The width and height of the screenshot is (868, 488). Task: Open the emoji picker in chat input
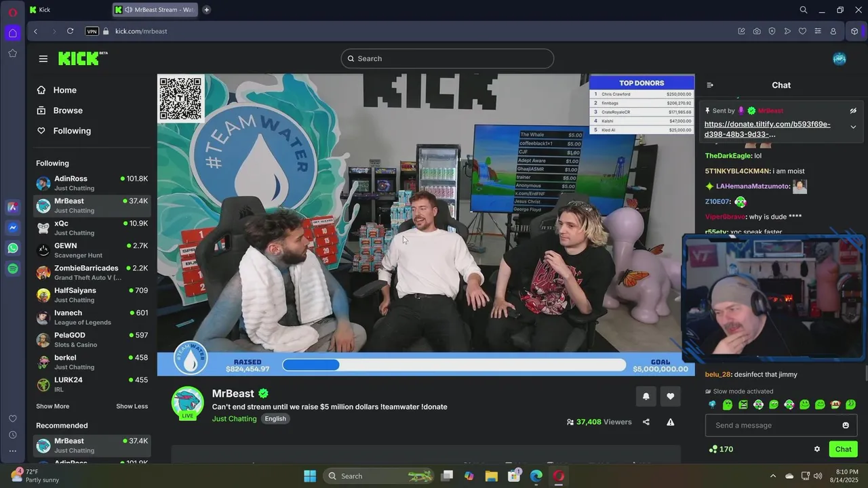(846, 426)
